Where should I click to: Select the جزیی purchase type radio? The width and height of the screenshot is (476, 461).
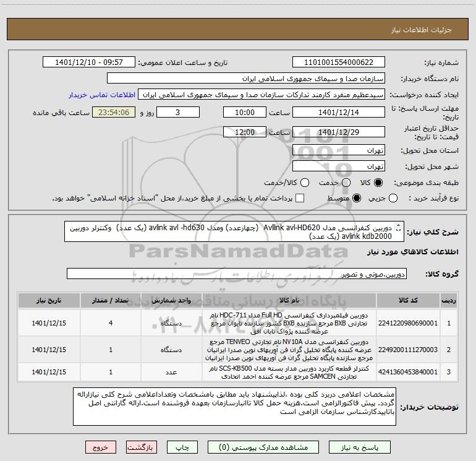[393, 199]
